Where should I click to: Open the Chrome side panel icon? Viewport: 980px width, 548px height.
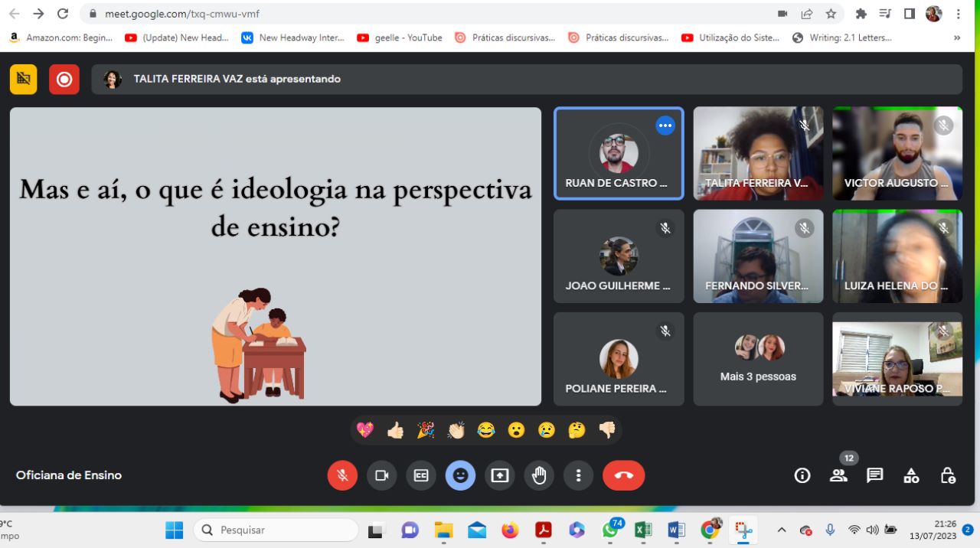(x=910, y=14)
